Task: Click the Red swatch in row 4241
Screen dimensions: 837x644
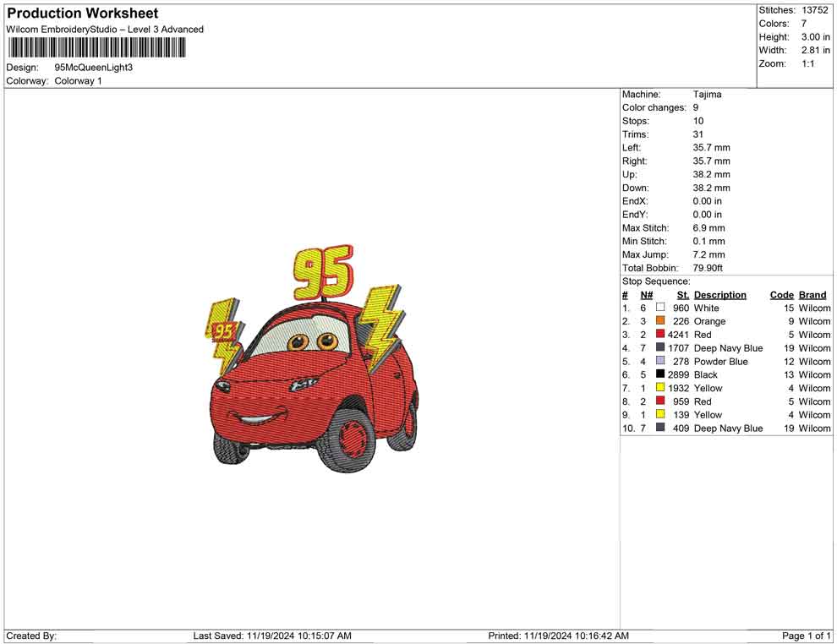Action: 660,334
